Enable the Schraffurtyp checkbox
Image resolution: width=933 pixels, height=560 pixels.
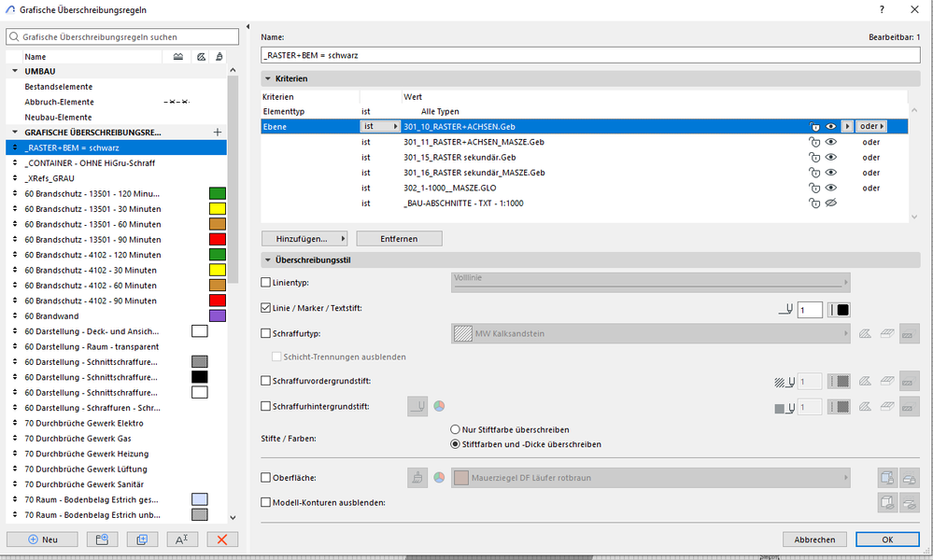coord(266,333)
